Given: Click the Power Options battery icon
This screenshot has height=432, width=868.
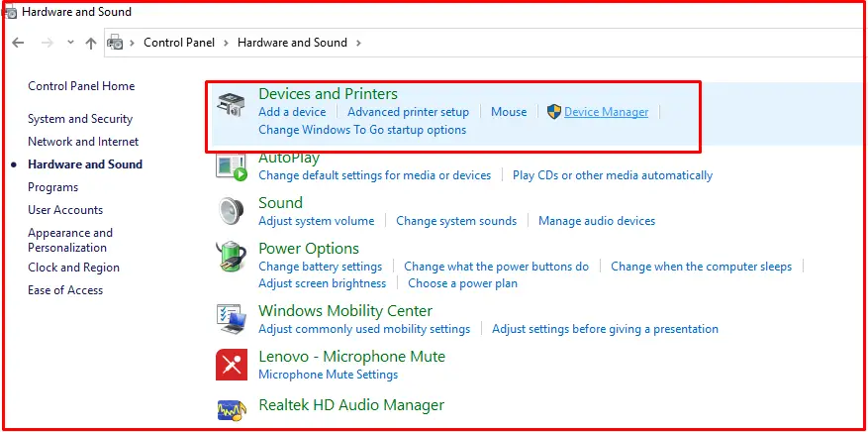Looking at the screenshot, I should (x=231, y=257).
